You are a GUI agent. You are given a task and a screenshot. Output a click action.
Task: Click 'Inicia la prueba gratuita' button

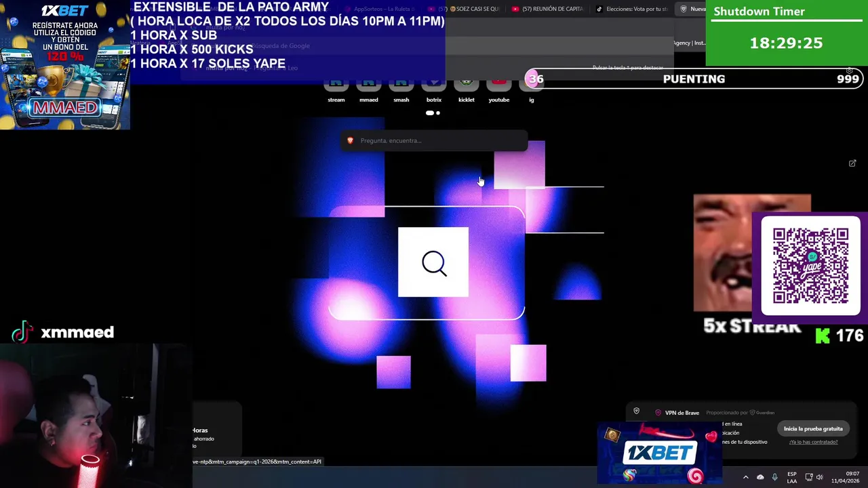(x=813, y=428)
